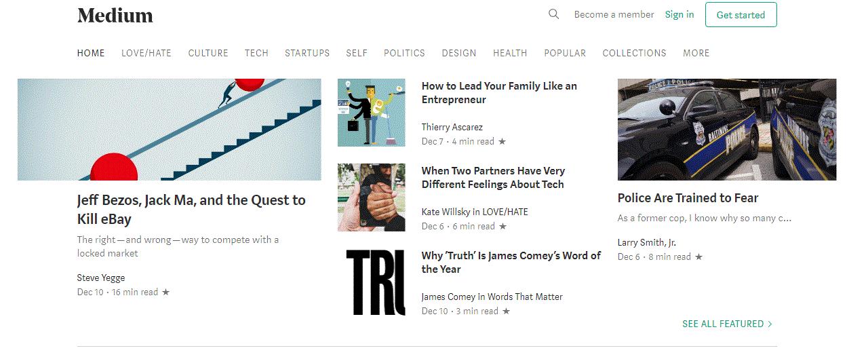Open How to Lead Your Family article
This screenshot has height=359, width=868.
[499, 93]
